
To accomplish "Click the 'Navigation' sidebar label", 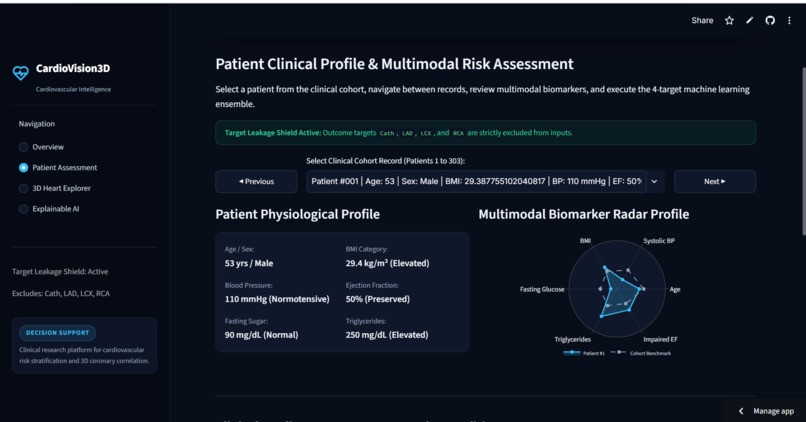I will coord(36,124).
